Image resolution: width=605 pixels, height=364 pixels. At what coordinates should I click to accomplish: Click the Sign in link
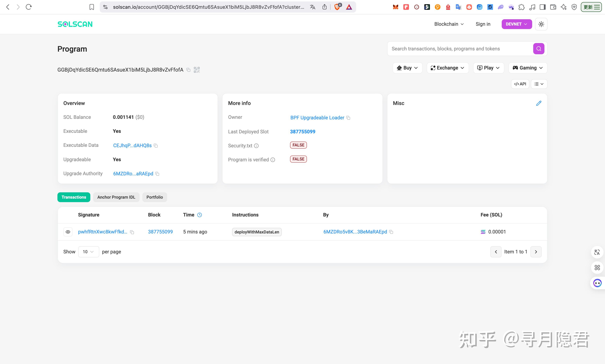(x=483, y=24)
